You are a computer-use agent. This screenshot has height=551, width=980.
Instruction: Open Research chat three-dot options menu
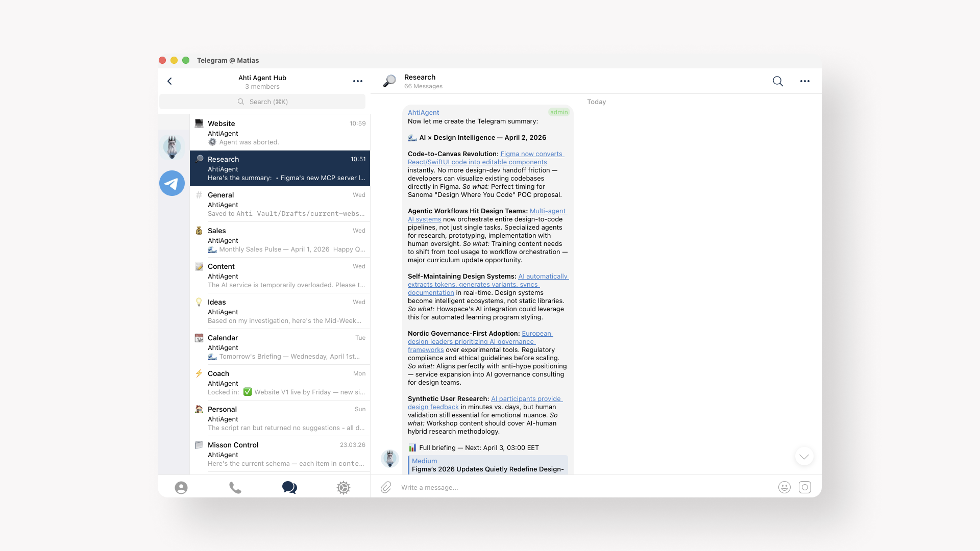tap(804, 81)
